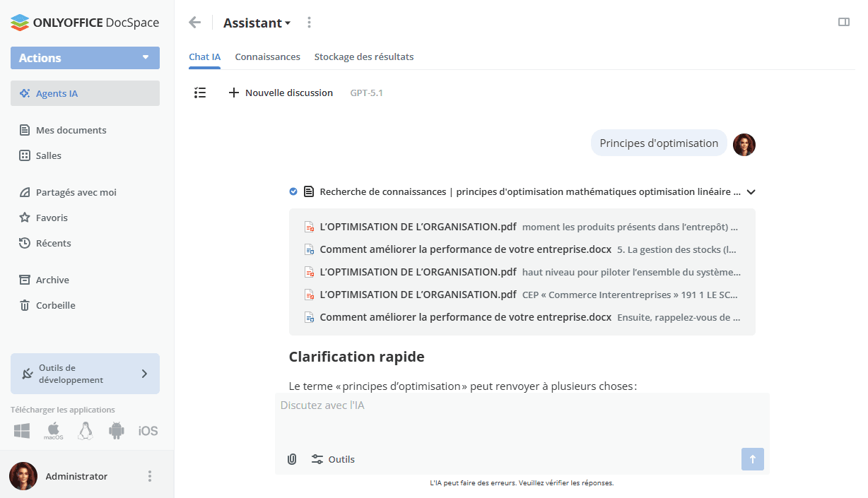Screen dimensions: 868x498
Task: Open Comment améliorer la performance document result
Action: [464, 249]
